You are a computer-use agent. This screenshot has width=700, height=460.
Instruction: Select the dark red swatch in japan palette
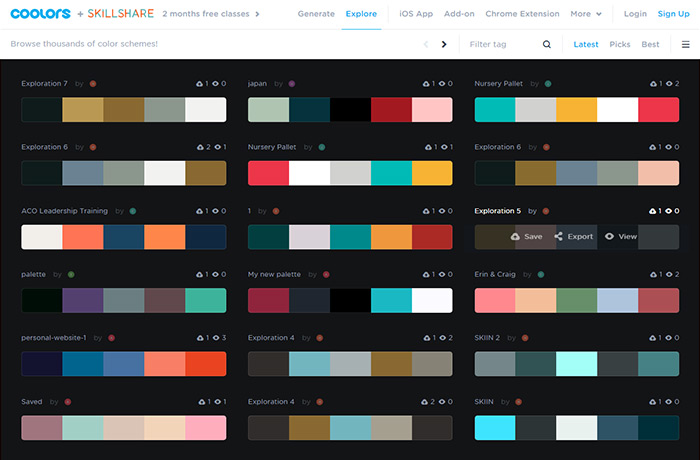(x=391, y=109)
